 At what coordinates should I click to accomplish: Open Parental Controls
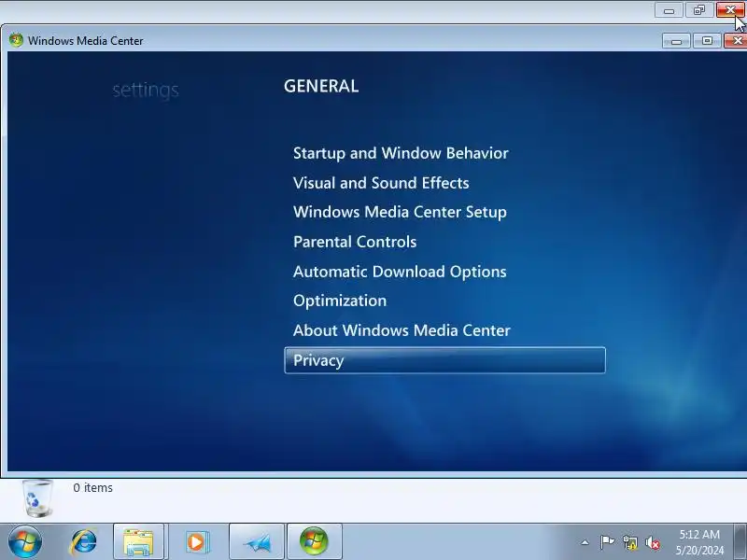click(x=355, y=242)
